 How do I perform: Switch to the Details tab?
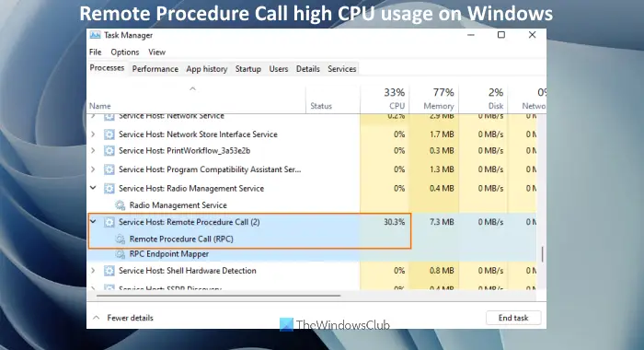click(308, 69)
